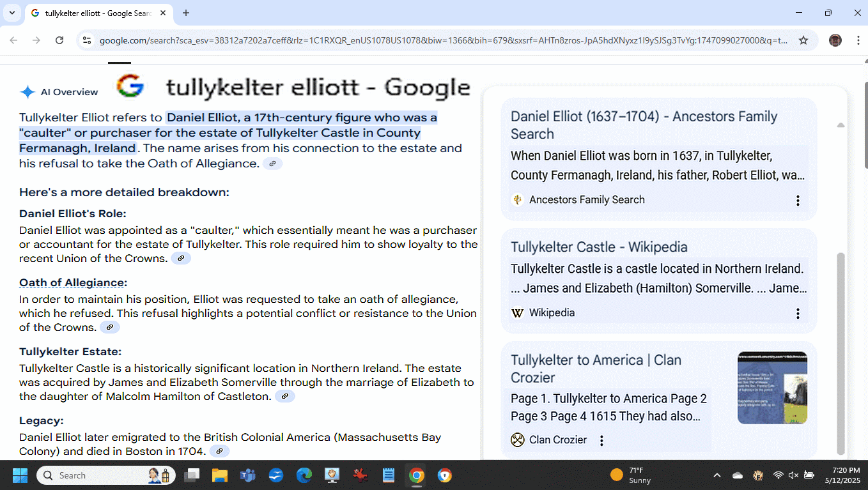868x490 pixels.
Task: Click the browser forward arrow
Action: (36, 40)
